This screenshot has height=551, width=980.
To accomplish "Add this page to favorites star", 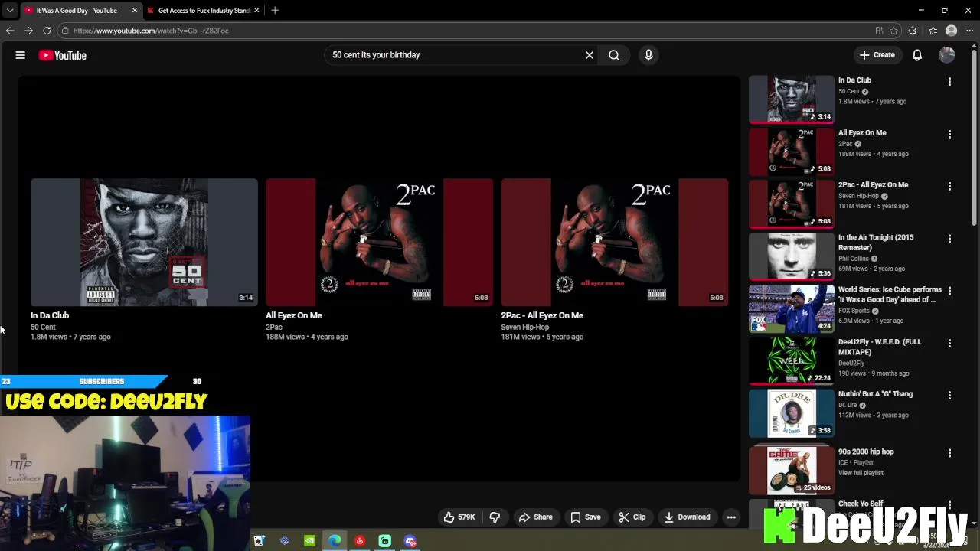I will pos(893,31).
